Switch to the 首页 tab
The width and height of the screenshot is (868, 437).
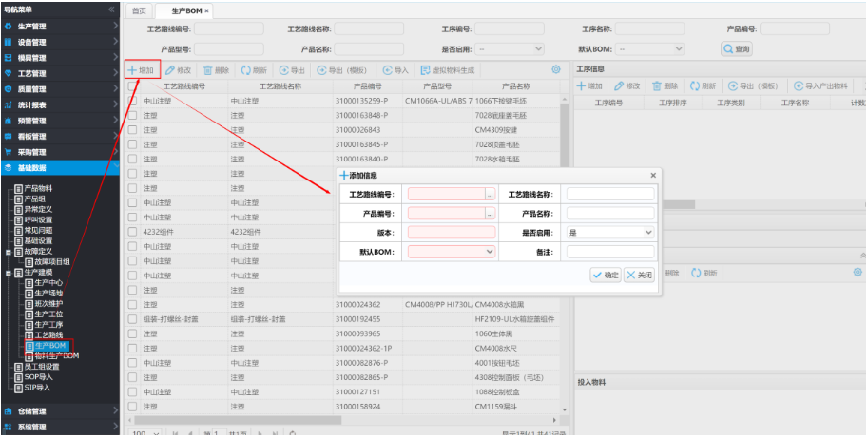[x=140, y=10]
